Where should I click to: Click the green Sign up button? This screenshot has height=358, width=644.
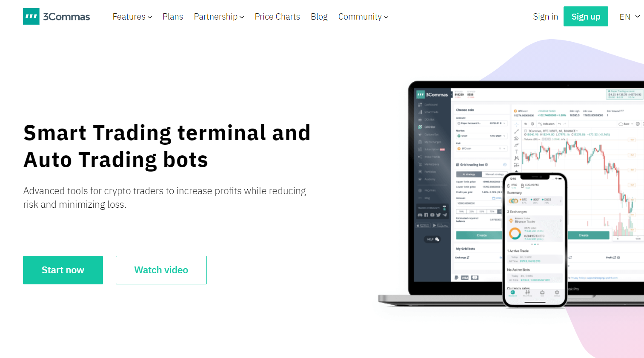tap(586, 17)
